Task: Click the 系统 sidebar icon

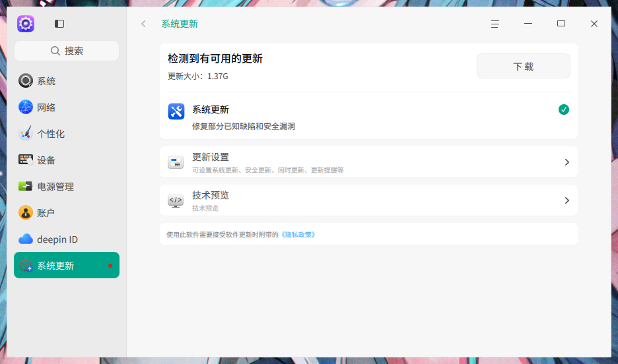Action: click(x=26, y=80)
